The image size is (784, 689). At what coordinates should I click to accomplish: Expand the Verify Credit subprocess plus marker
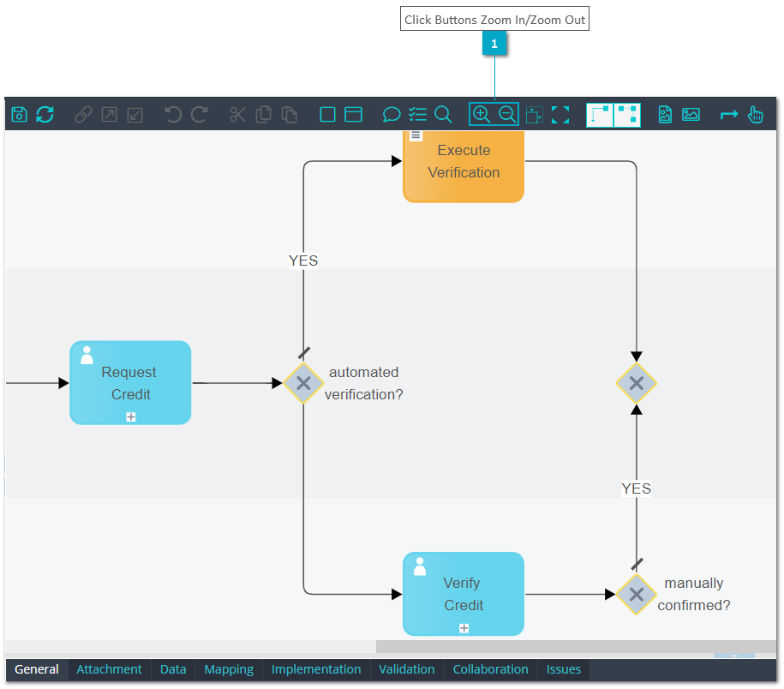464,628
